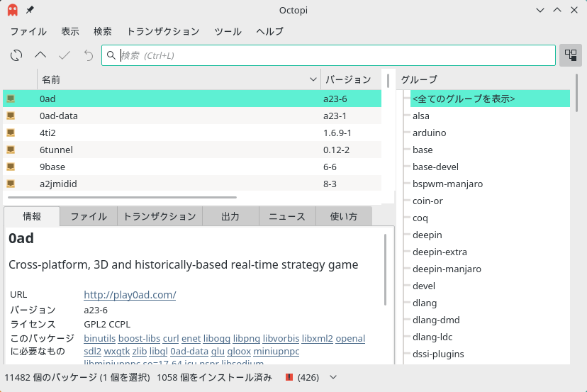The image size is (587, 392).
Task: Click the (426) outdated count in status bar
Action: [x=308, y=377]
